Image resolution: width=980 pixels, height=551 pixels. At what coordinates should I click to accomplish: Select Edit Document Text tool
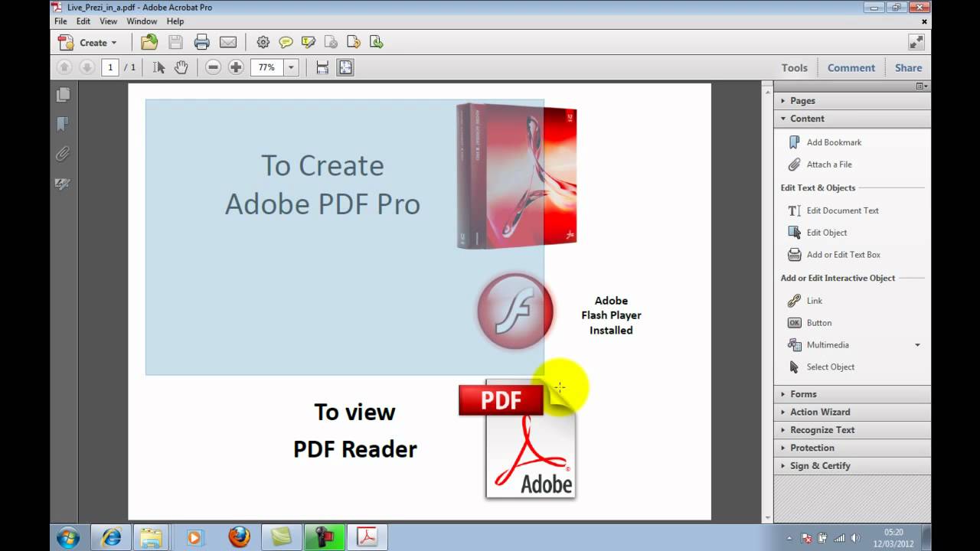click(x=833, y=210)
